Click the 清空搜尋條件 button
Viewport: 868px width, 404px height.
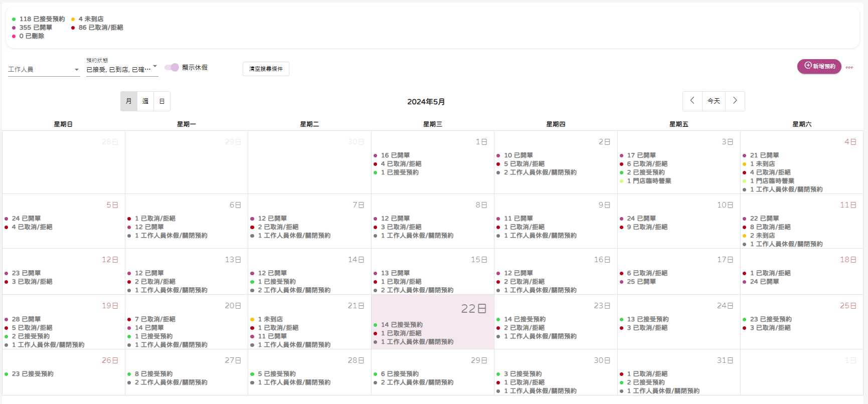(x=266, y=69)
